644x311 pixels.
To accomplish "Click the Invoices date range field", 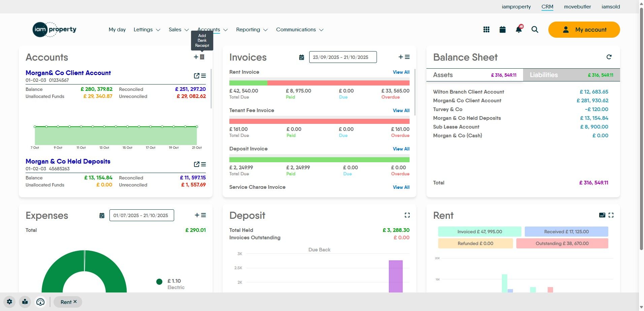I will 343,57.
